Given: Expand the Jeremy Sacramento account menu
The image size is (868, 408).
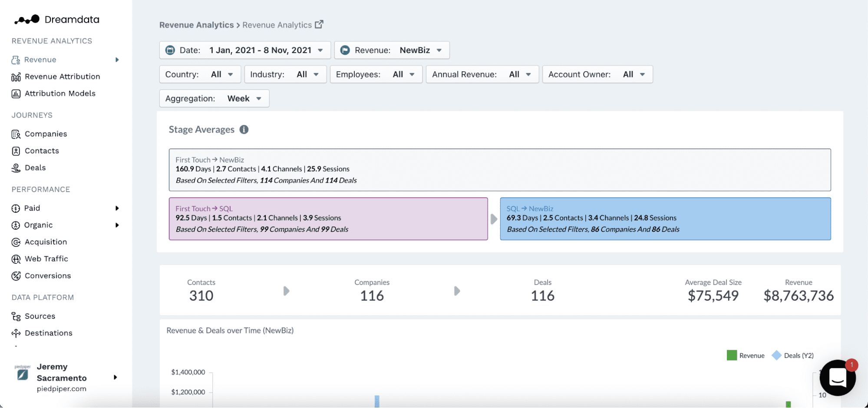Looking at the screenshot, I should click(115, 377).
